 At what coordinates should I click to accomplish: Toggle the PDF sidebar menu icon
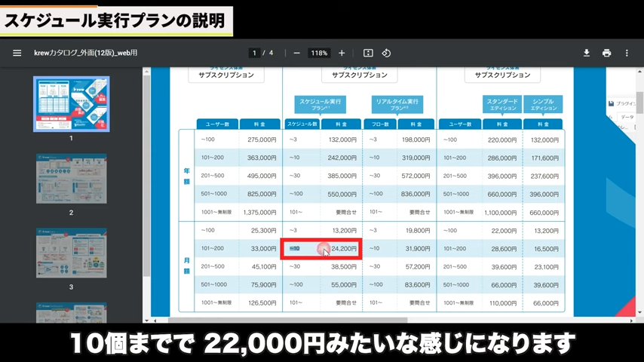tap(17, 54)
